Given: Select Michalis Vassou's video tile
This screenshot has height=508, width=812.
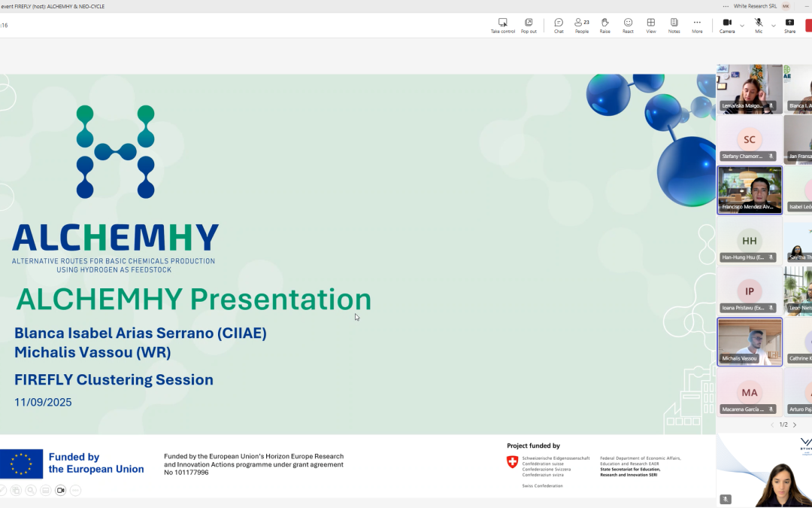Looking at the screenshot, I should tap(750, 342).
